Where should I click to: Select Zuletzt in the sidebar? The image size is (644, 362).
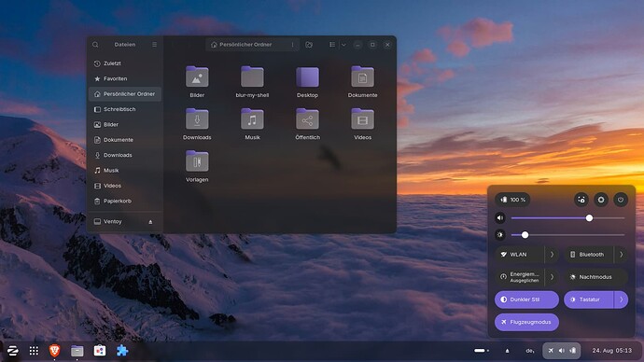[x=125, y=63]
